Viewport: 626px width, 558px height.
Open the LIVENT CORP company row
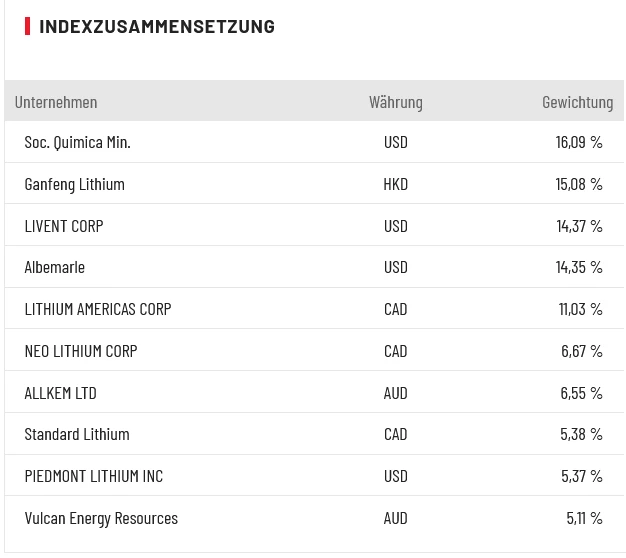(64, 226)
